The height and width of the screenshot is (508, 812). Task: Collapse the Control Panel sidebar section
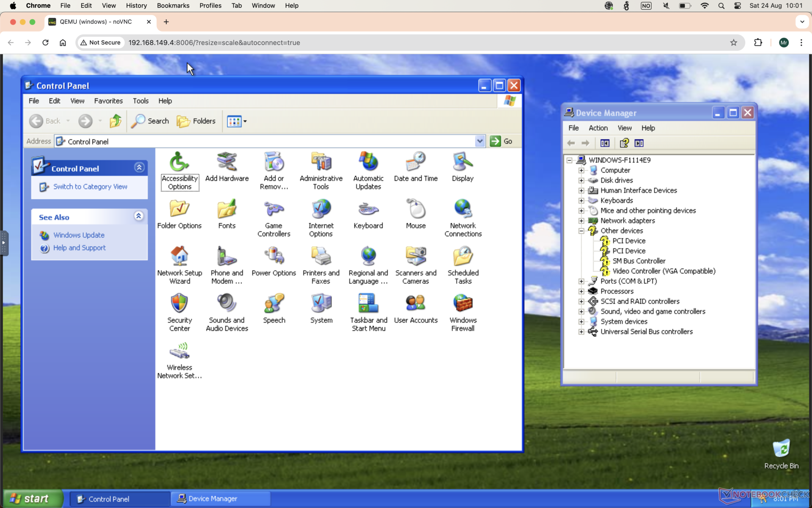coord(139,168)
